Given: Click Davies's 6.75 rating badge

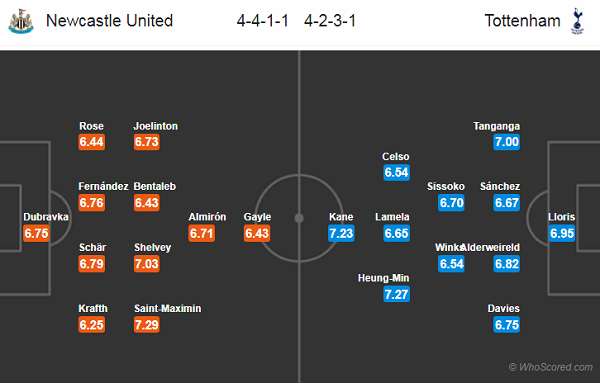Looking at the screenshot, I should click(x=507, y=325).
